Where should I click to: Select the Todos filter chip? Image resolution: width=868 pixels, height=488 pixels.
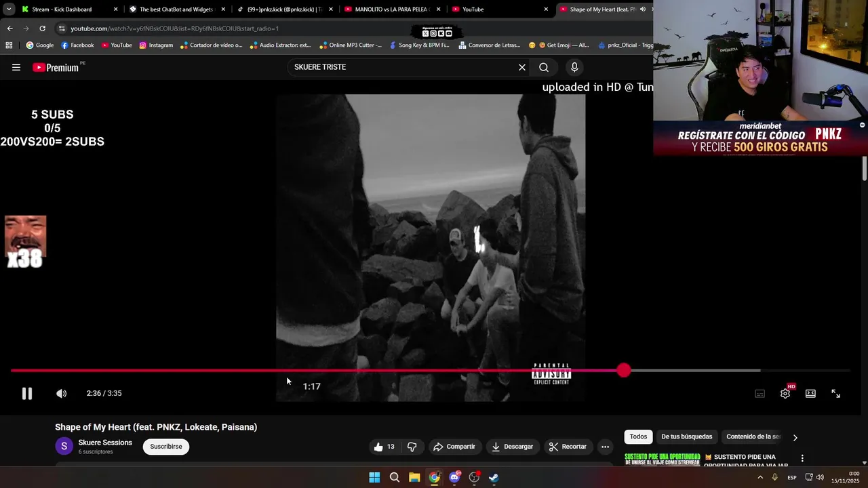pos(638,436)
